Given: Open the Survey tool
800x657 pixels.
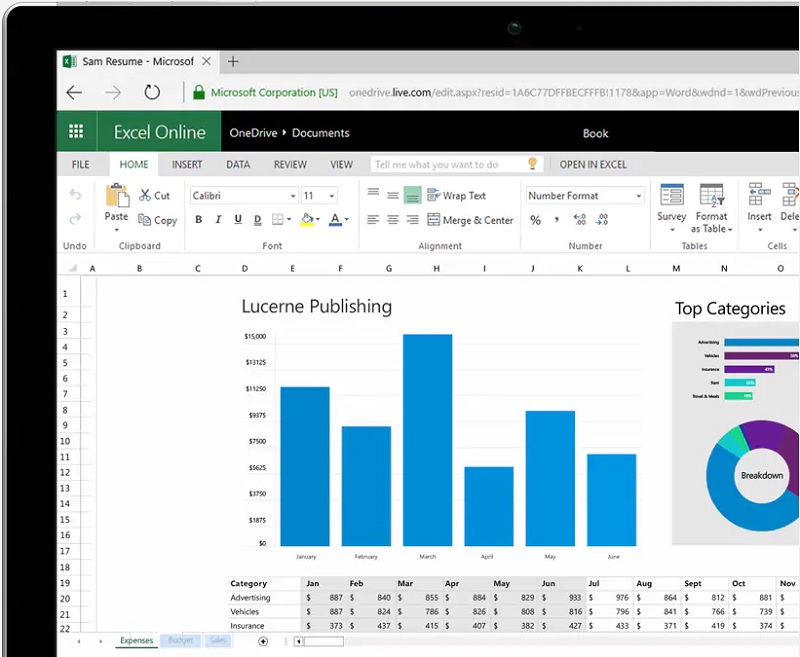Looking at the screenshot, I should (672, 207).
